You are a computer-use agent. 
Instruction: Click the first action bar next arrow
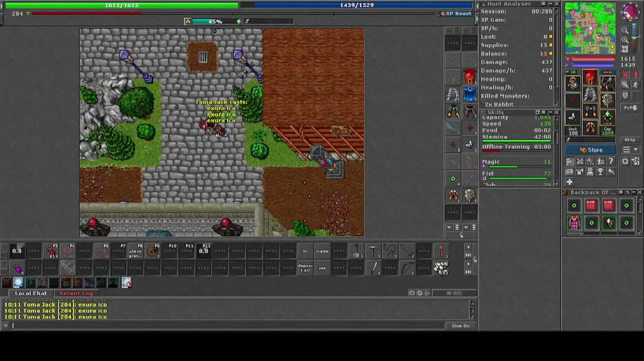click(468, 247)
